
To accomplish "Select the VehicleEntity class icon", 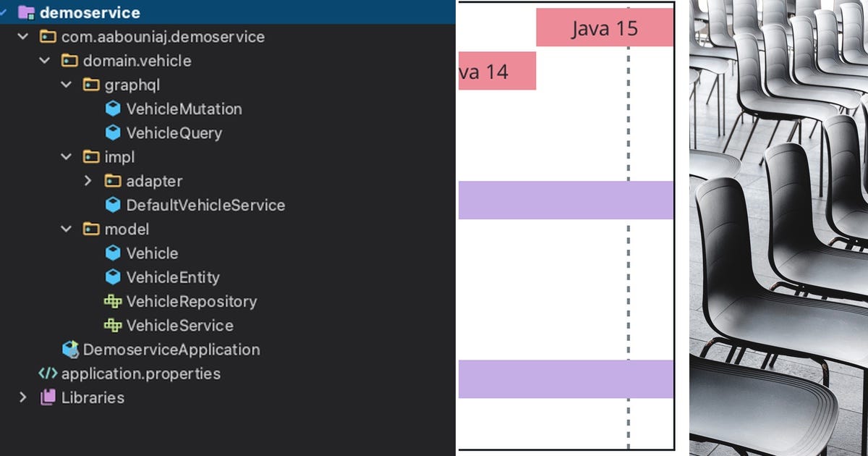I will tap(114, 277).
